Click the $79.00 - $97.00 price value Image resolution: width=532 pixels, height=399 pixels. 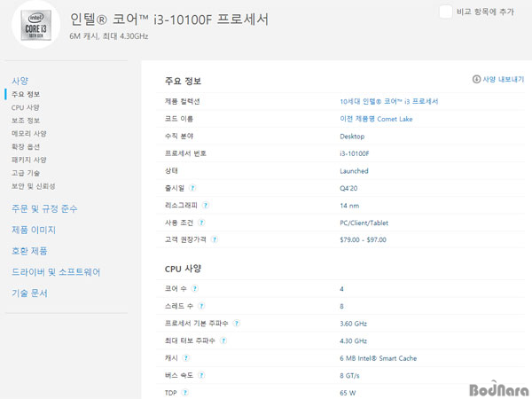pos(363,239)
